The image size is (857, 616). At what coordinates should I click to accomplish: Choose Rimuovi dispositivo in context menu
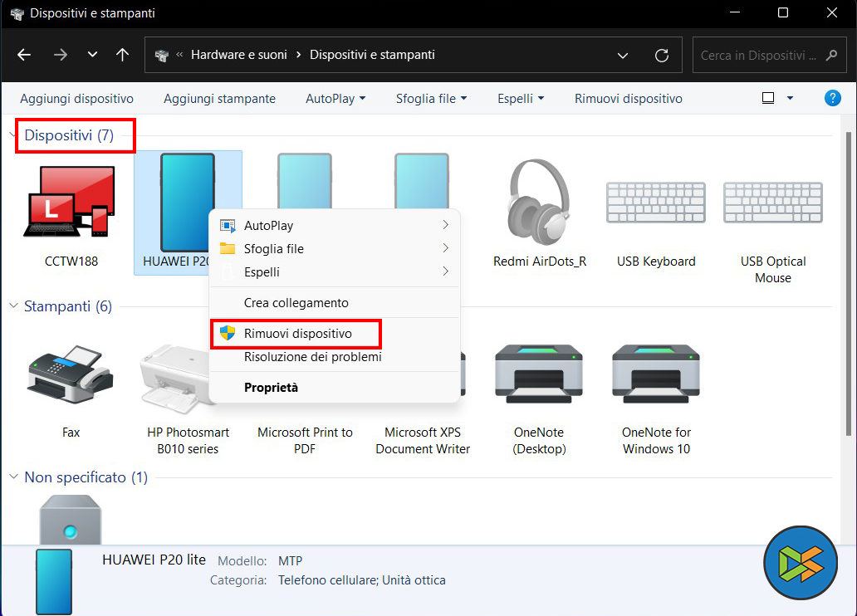(297, 333)
